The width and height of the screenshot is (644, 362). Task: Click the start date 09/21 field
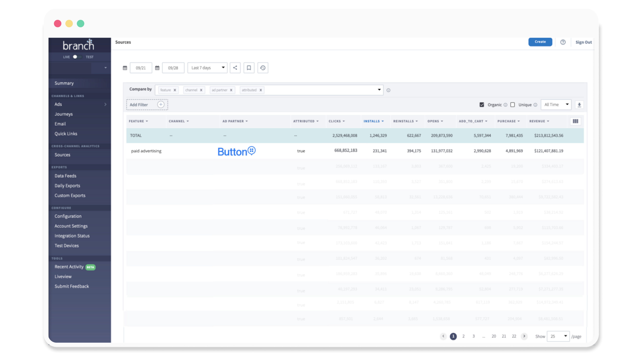point(141,68)
